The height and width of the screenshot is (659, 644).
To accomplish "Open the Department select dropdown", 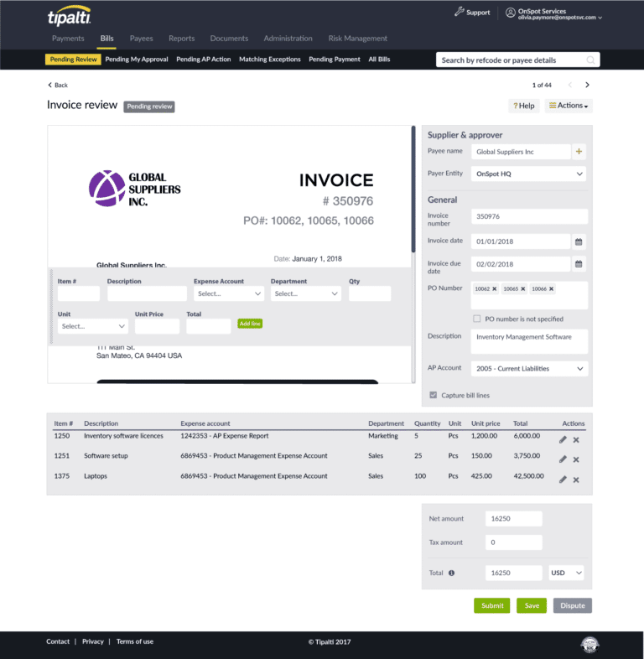I will [305, 293].
